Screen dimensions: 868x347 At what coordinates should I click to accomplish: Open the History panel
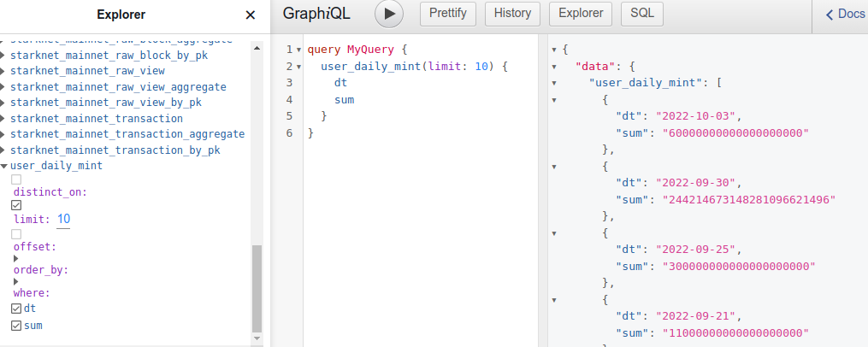pos(512,14)
